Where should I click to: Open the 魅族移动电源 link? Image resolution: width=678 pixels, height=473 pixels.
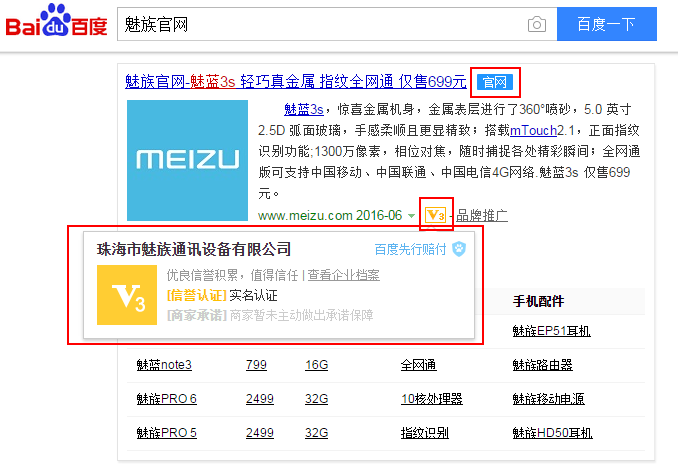point(548,399)
